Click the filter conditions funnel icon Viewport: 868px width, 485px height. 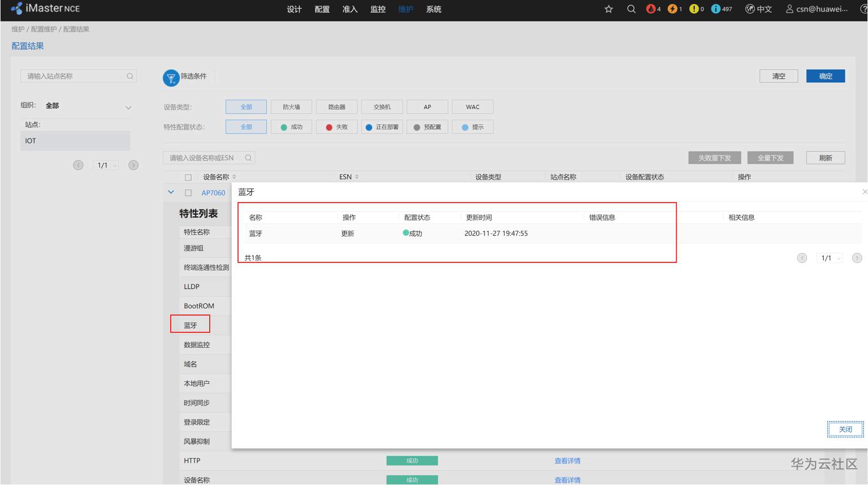click(171, 78)
